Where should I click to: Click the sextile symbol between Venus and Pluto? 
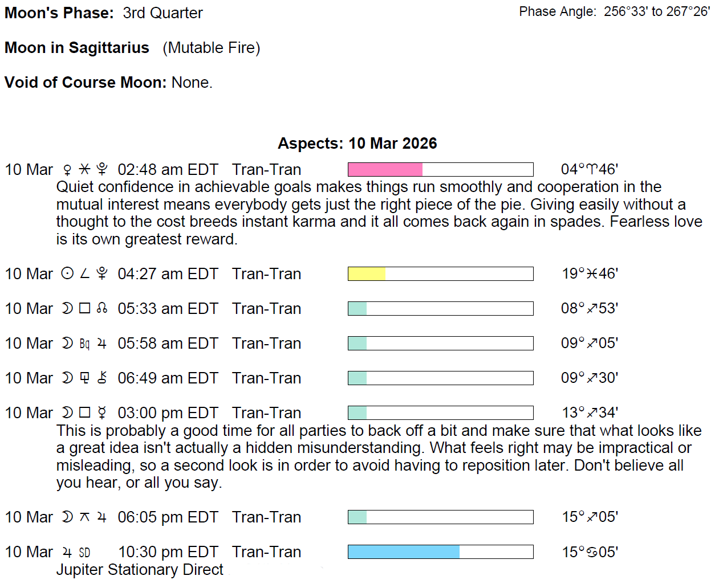click(x=84, y=170)
